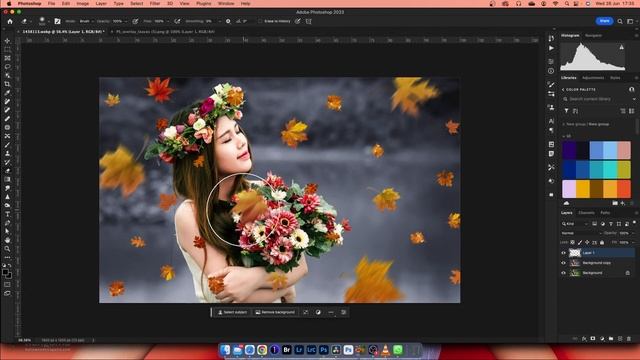This screenshot has width=640, height=360.
Task: Open Photoshop from the Dock
Action: 324,350
